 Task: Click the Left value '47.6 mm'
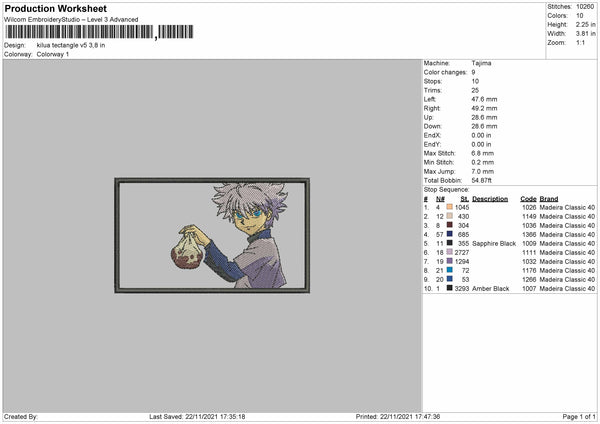click(484, 99)
